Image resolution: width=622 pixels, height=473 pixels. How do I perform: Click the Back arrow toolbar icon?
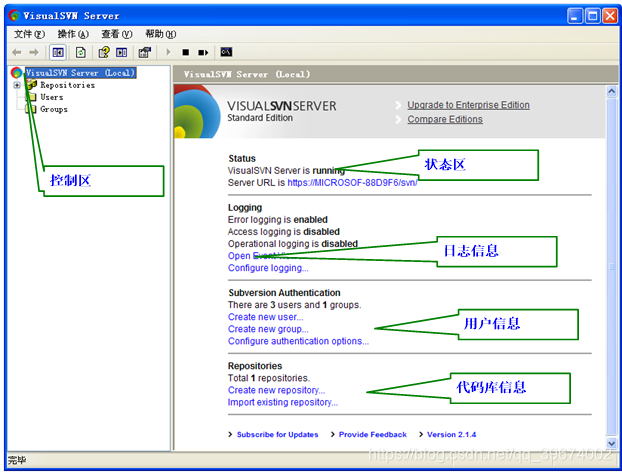pos(17,52)
